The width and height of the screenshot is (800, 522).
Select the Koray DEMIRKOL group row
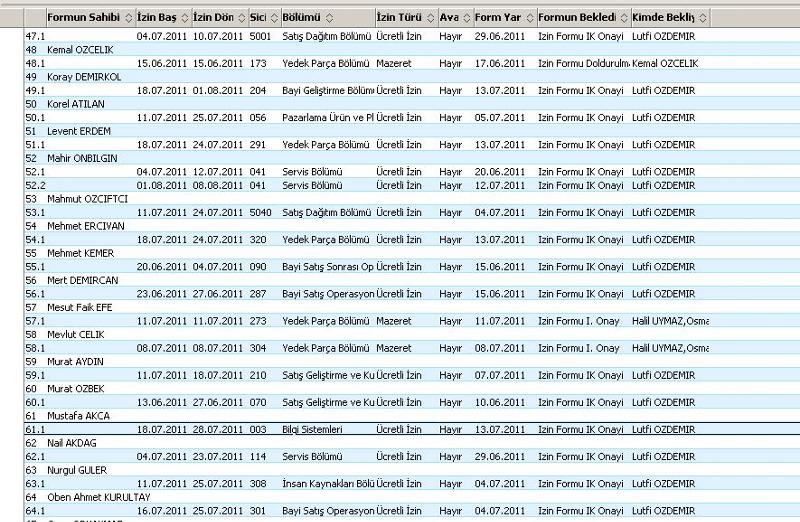pyautogui.click(x=412, y=77)
